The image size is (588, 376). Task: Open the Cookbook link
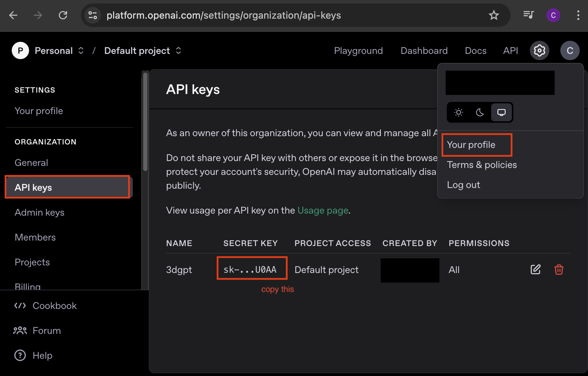click(45, 306)
